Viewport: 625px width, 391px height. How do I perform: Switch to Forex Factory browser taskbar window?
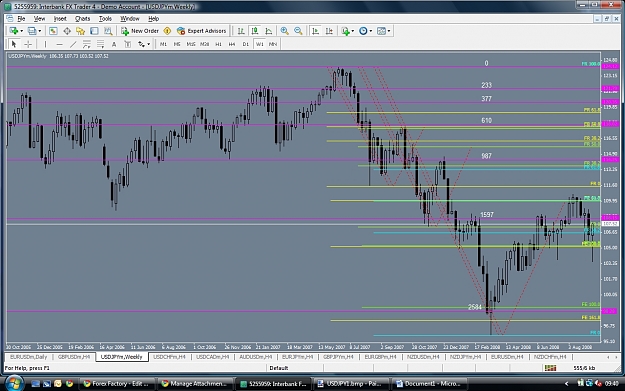(x=116, y=383)
